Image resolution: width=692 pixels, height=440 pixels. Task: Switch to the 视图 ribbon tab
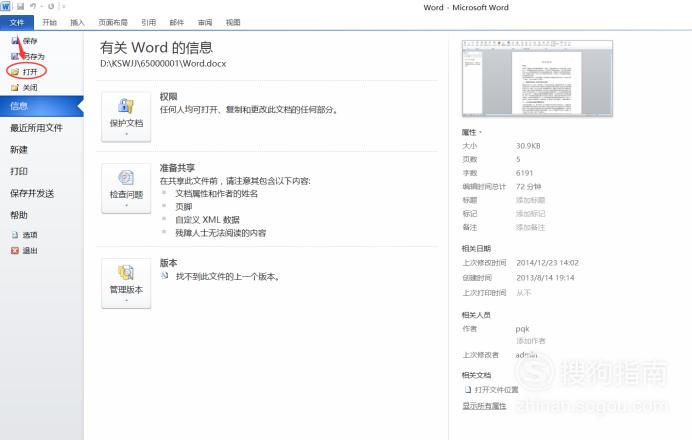(x=233, y=23)
